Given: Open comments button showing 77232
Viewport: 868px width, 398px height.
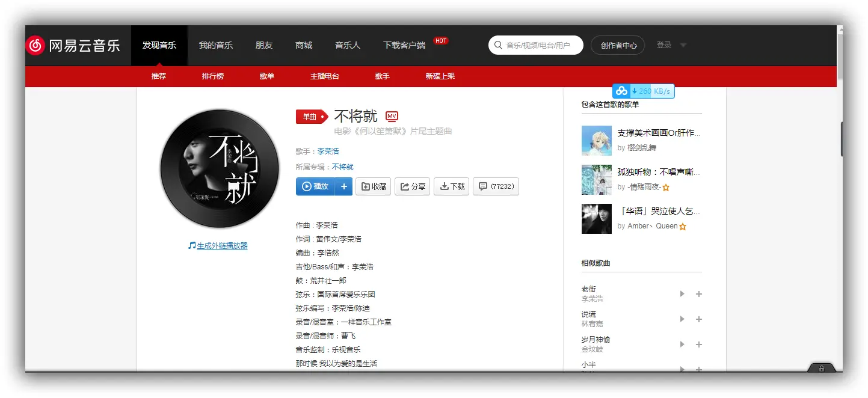Looking at the screenshot, I should pos(496,186).
